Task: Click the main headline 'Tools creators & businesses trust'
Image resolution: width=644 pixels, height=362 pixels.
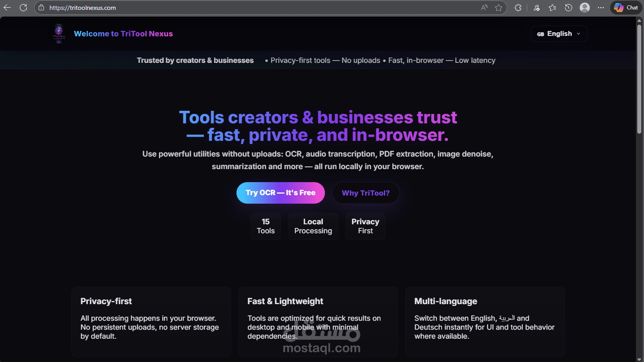Action: (x=318, y=118)
